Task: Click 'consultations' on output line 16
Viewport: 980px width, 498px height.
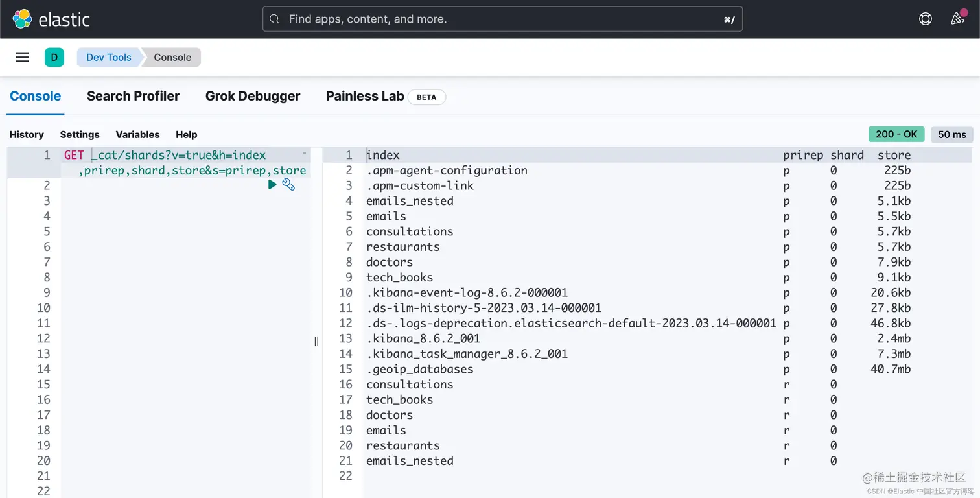Action: [410, 385]
